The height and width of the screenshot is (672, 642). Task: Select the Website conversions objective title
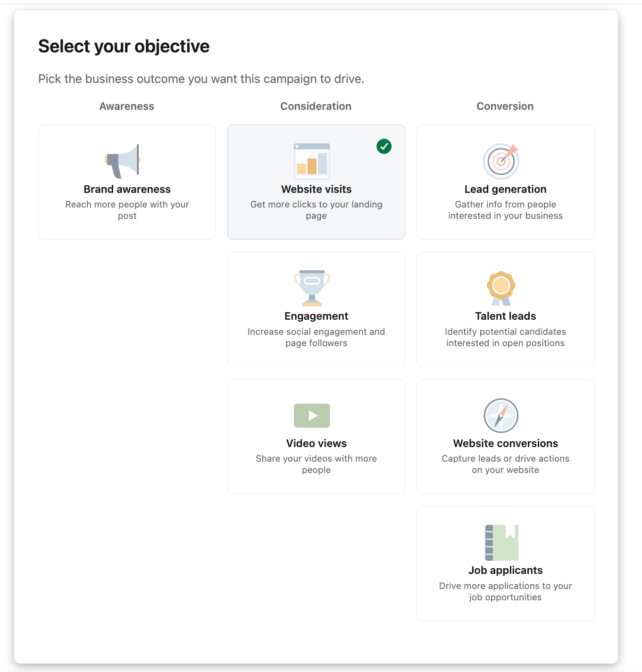[x=505, y=444]
